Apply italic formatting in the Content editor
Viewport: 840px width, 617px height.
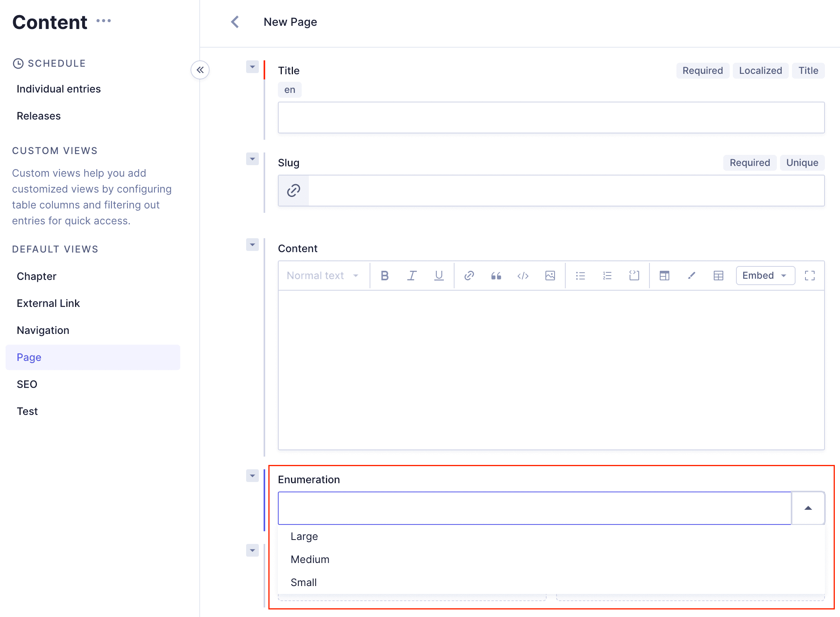click(411, 275)
